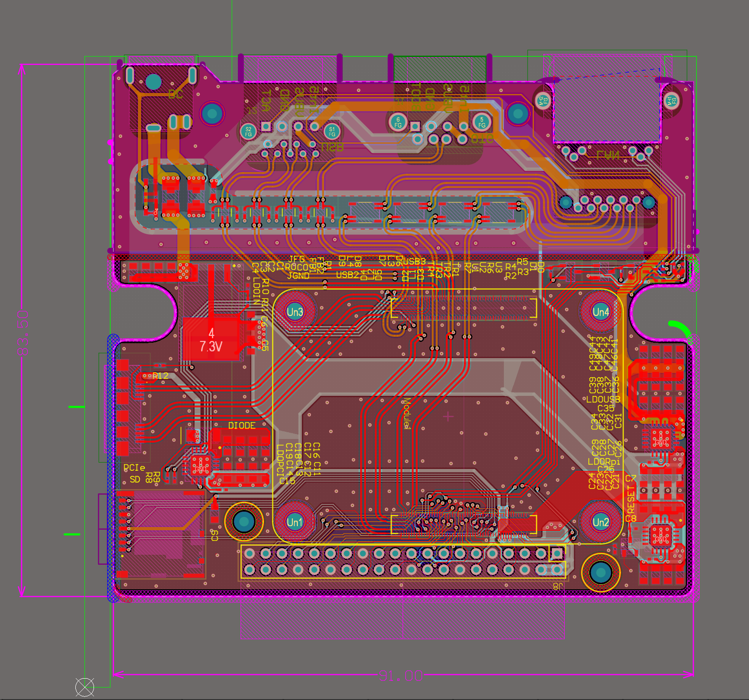Select the MH1 FG mounting pad
The width and height of the screenshot is (749, 700).
[x=672, y=101]
